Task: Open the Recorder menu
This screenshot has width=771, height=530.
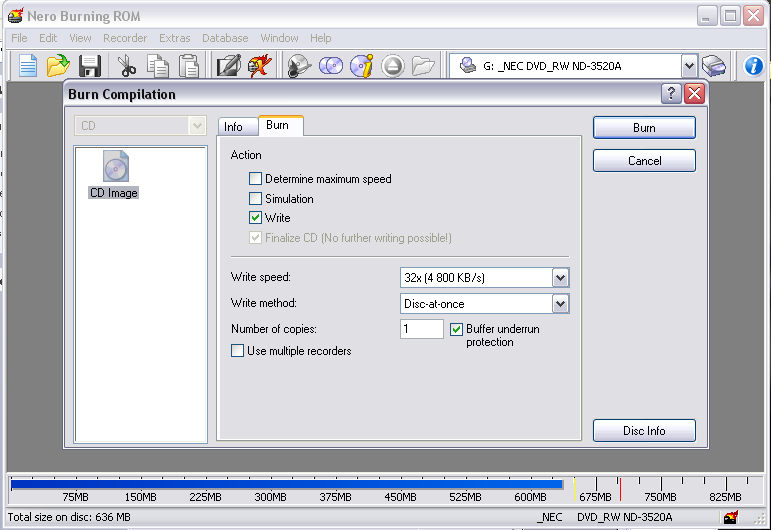Action: coord(125,38)
